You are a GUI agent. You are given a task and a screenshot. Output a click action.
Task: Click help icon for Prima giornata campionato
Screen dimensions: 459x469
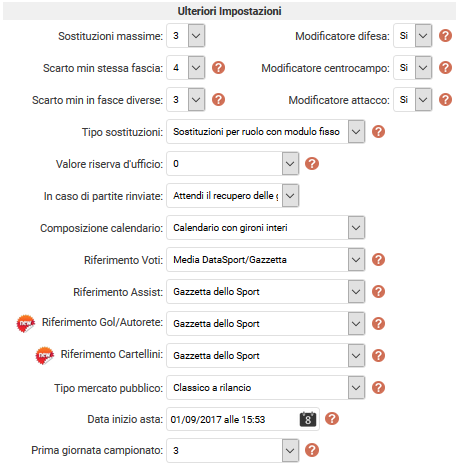[x=312, y=450]
